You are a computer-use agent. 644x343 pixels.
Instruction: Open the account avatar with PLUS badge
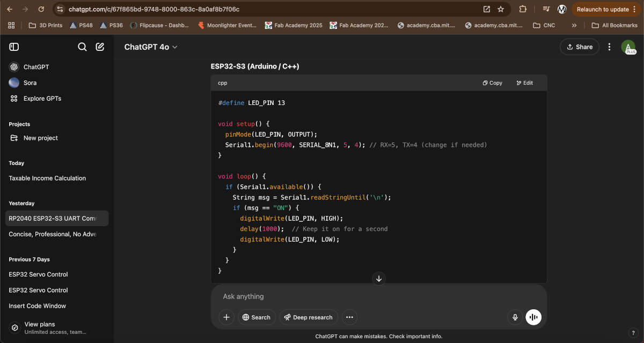(x=628, y=47)
